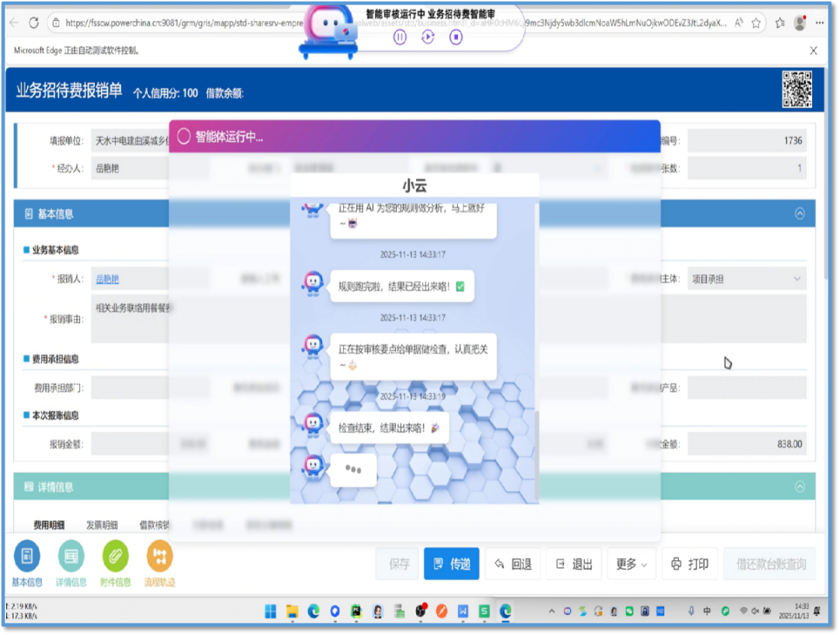Screen dimensions: 840x635
Task: Click the 借还款台账查询 button
Action: [770, 563]
